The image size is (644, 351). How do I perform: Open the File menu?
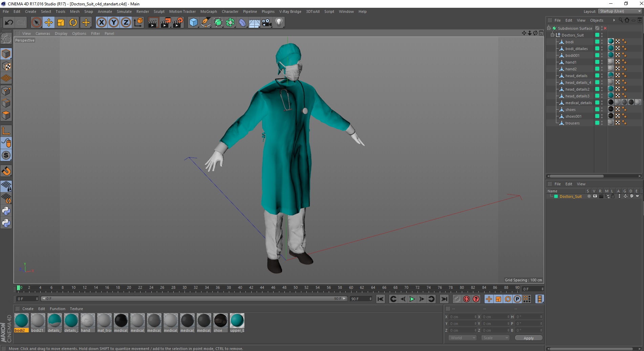[6, 11]
